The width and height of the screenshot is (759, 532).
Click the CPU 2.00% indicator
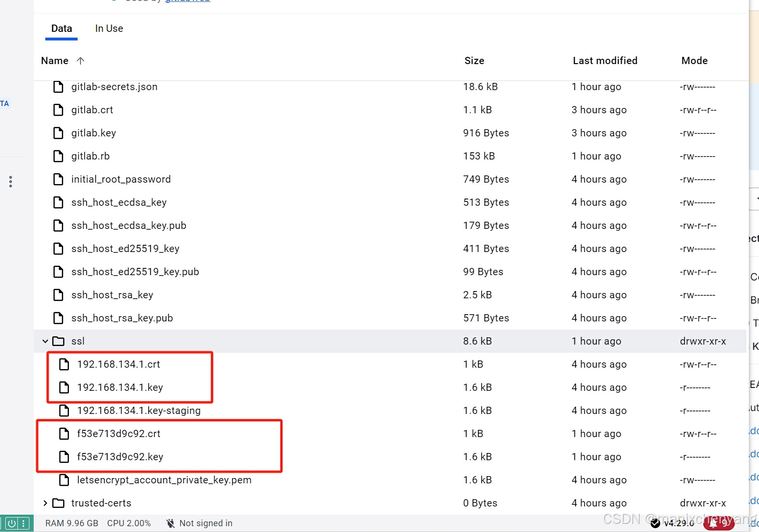(x=129, y=523)
